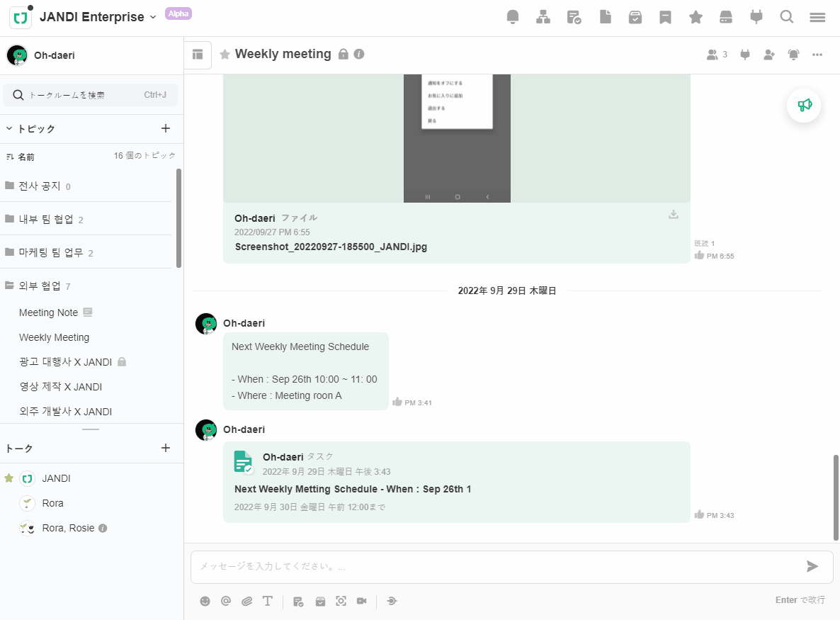Collapse the トピック section
This screenshot has width=840, height=620.
[x=9, y=129]
